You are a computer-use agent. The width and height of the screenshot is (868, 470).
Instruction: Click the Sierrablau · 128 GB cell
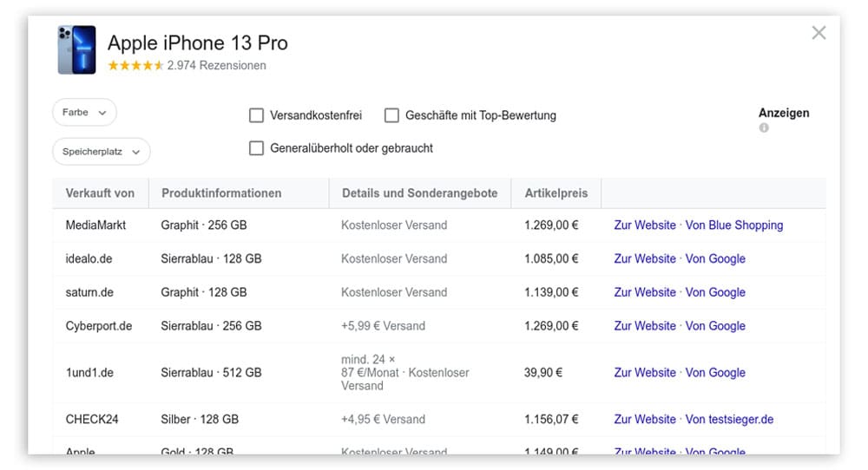pyautogui.click(x=211, y=258)
